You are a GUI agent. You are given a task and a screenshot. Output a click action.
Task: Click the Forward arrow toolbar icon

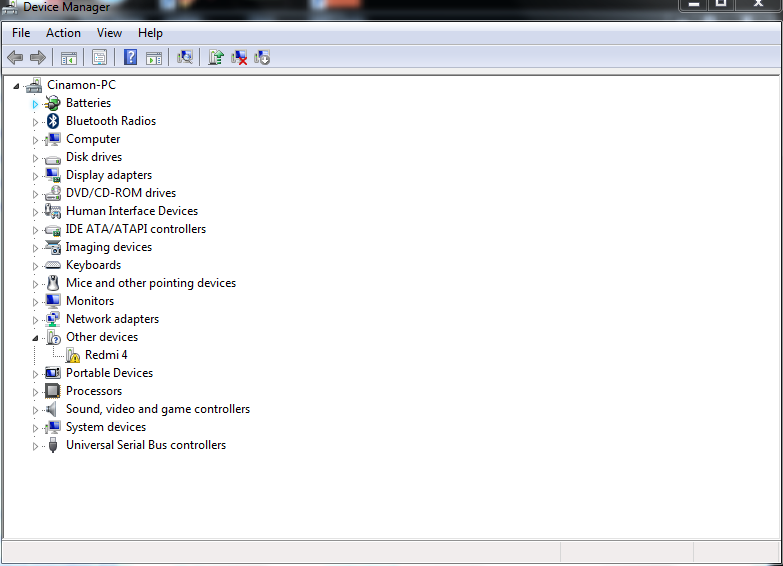coord(38,58)
